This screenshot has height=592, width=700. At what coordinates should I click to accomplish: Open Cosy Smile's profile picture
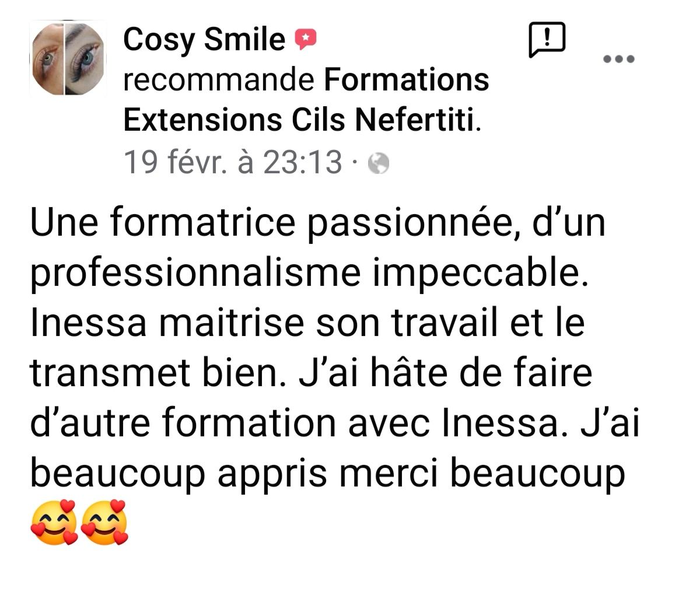pos(68,58)
